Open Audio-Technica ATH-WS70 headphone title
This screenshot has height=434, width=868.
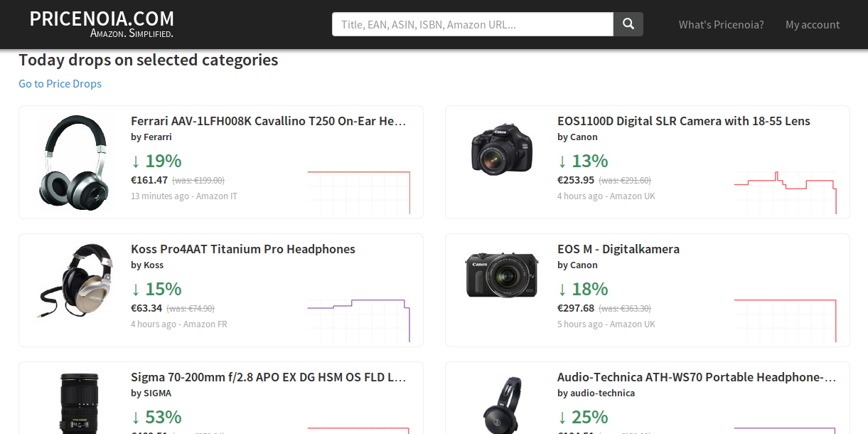coord(697,377)
